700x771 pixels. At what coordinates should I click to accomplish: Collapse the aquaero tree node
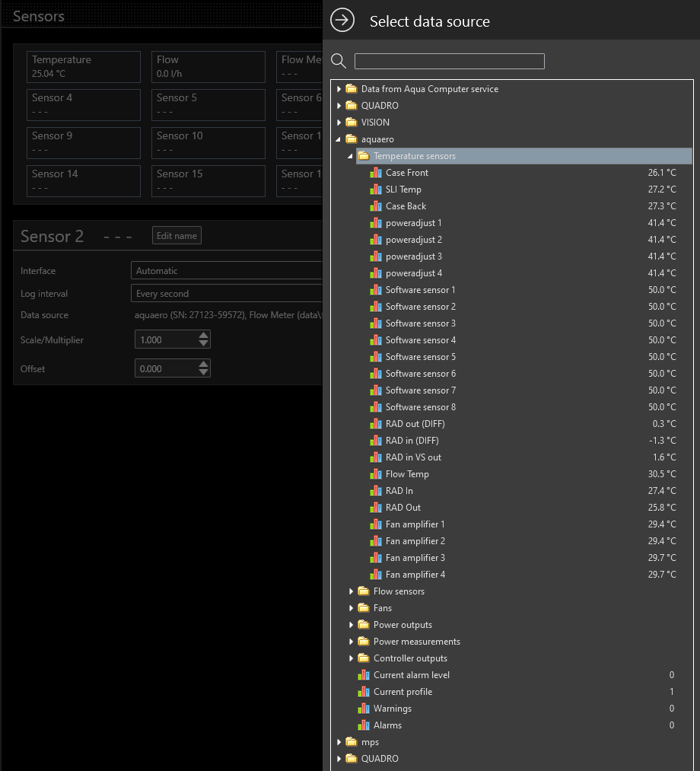point(339,139)
